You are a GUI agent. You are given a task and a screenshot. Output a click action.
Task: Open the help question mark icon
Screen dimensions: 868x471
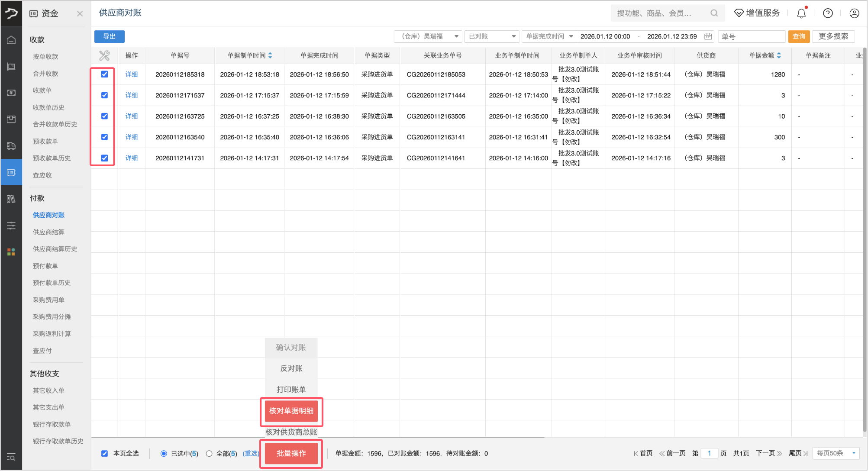coord(828,13)
